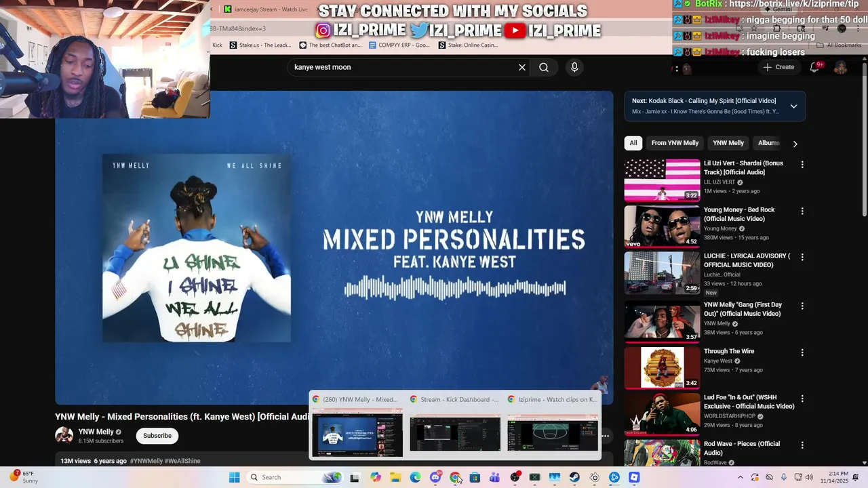Open the account avatar menu
This screenshot has width=868, height=488.
coord(840,67)
